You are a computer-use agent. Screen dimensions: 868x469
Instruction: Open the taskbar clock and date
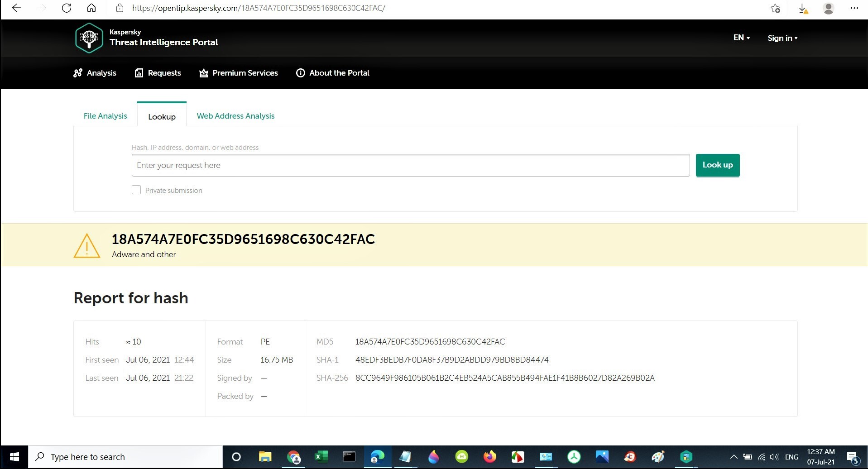click(821, 457)
